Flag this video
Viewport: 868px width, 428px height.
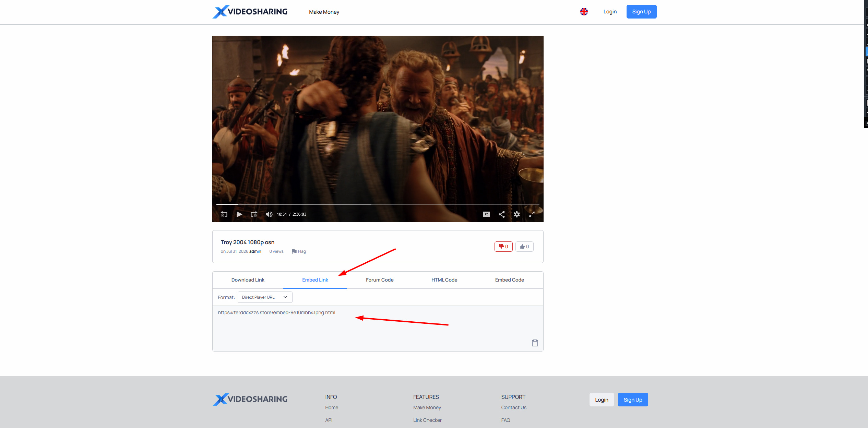(x=299, y=251)
